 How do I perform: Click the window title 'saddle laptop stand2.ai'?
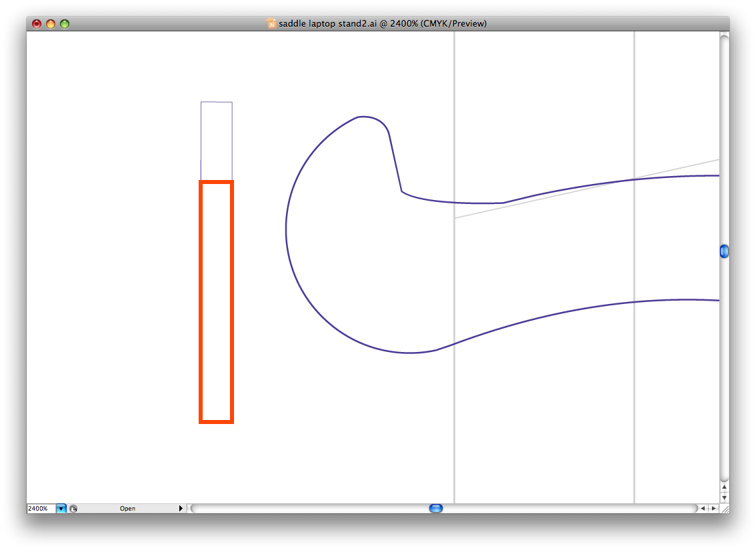328,23
